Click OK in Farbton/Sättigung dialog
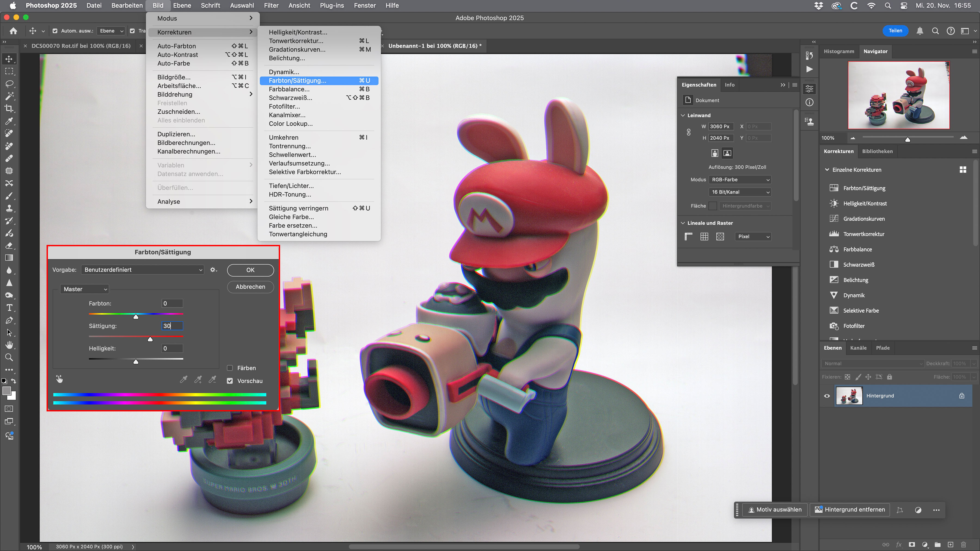980x551 pixels. [250, 270]
